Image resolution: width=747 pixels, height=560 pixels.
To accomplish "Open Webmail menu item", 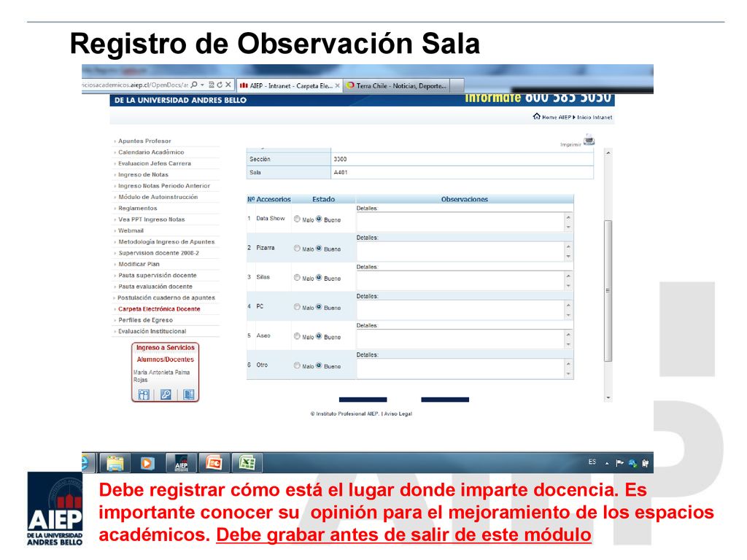I will (x=131, y=230).
